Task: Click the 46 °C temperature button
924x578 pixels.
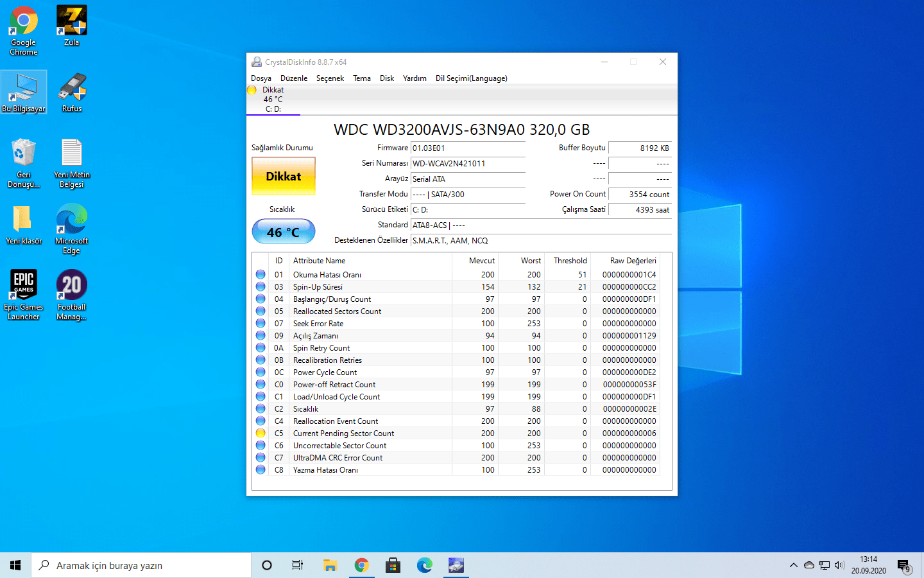Action: pyautogui.click(x=283, y=232)
